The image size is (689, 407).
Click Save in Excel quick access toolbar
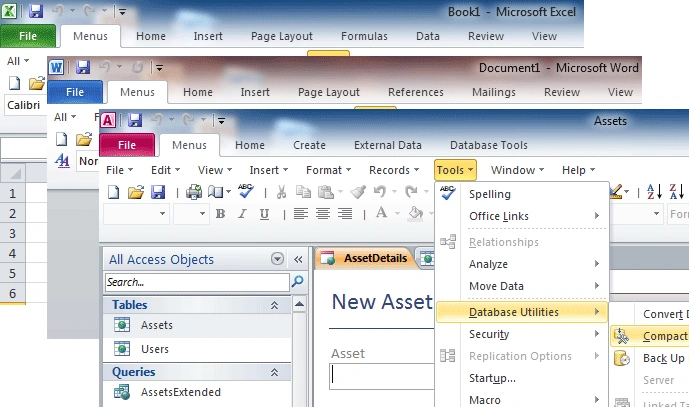(36, 12)
